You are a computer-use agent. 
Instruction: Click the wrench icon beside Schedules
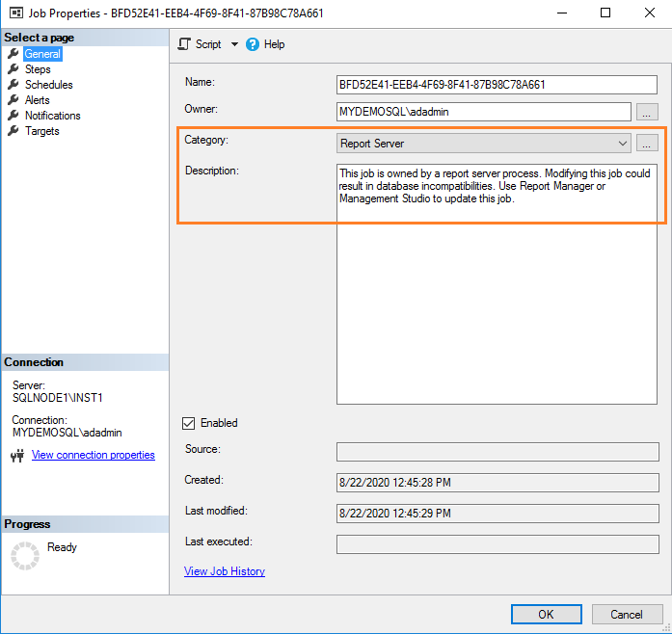pos(13,85)
